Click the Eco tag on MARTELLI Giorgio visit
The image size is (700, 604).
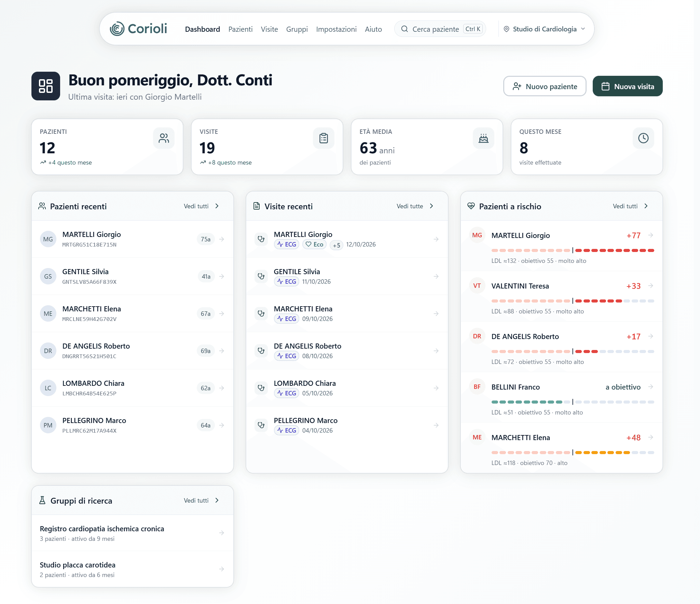314,244
